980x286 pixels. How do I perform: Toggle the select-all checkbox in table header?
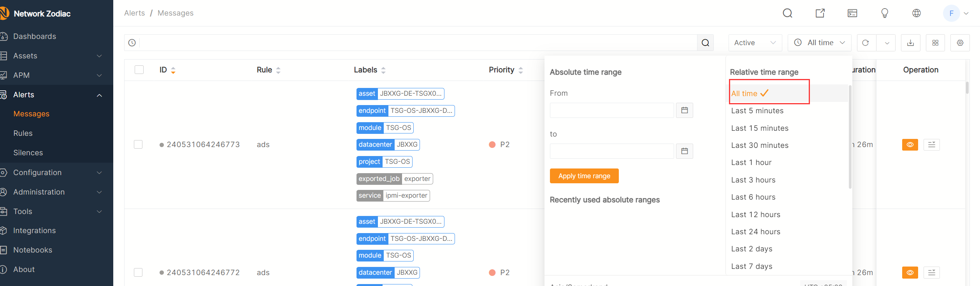point(139,70)
